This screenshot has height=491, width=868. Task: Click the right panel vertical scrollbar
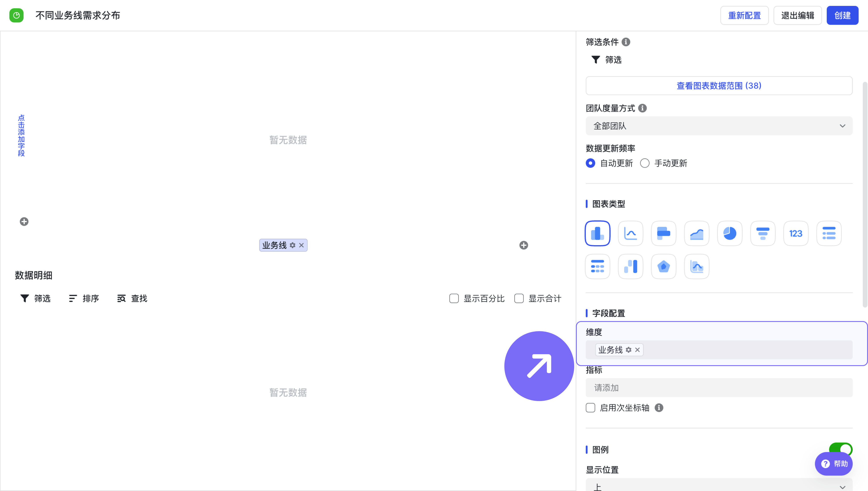point(865,194)
